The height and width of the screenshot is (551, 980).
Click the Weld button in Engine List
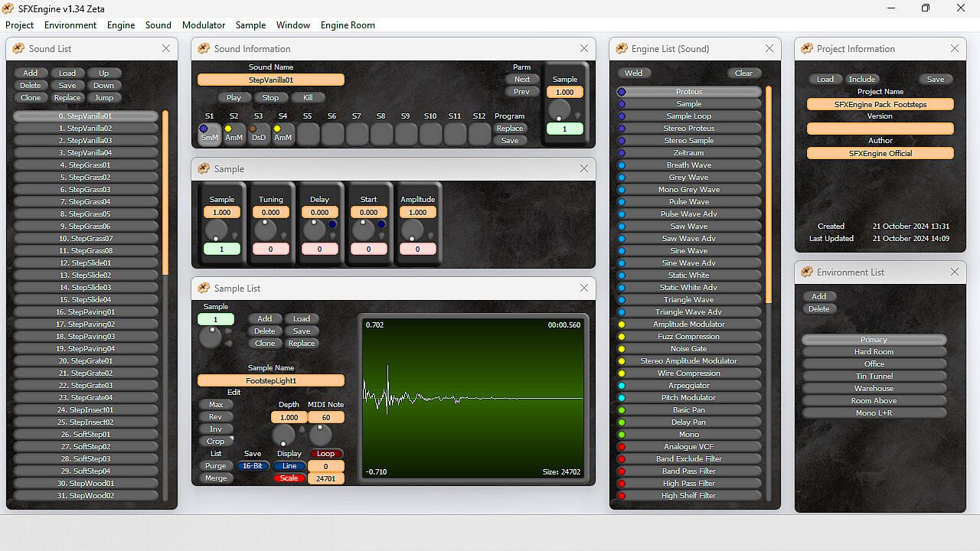[x=634, y=73]
